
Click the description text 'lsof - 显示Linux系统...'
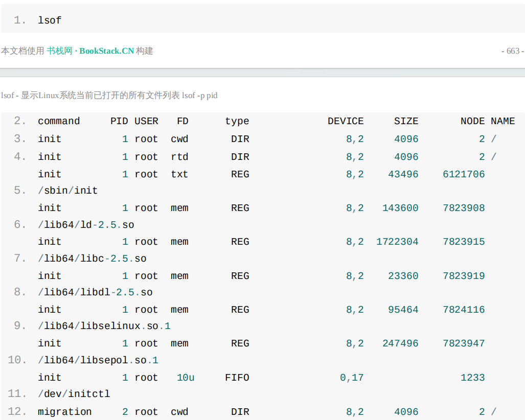coord(109,96)
